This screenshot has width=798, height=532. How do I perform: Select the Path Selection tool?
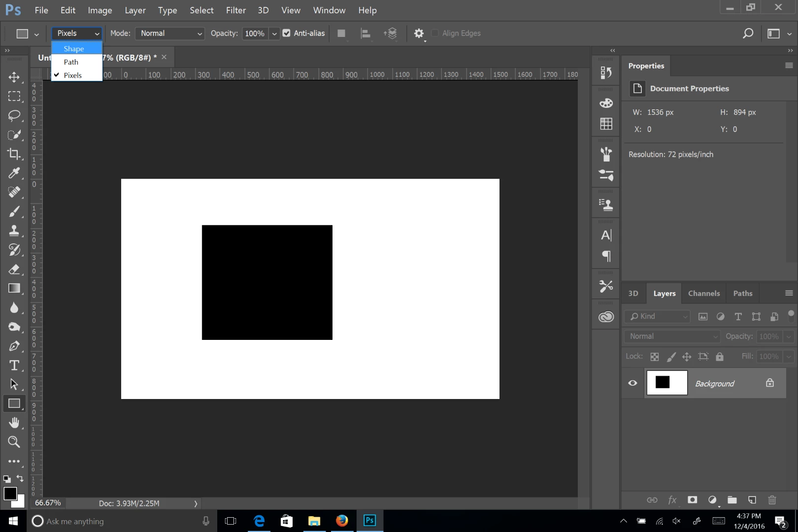pos(14,384)
